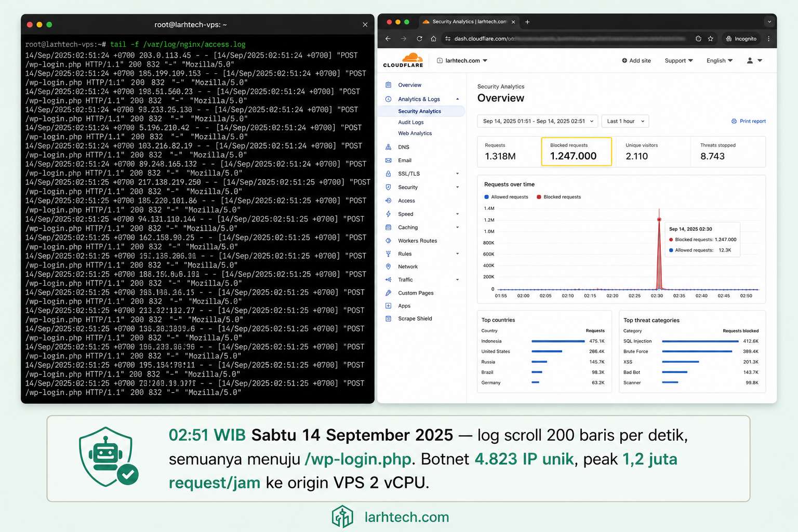Click the Overview sidebar icon
Viewport: 798px width, 532px height.
(x=388, y=85)
